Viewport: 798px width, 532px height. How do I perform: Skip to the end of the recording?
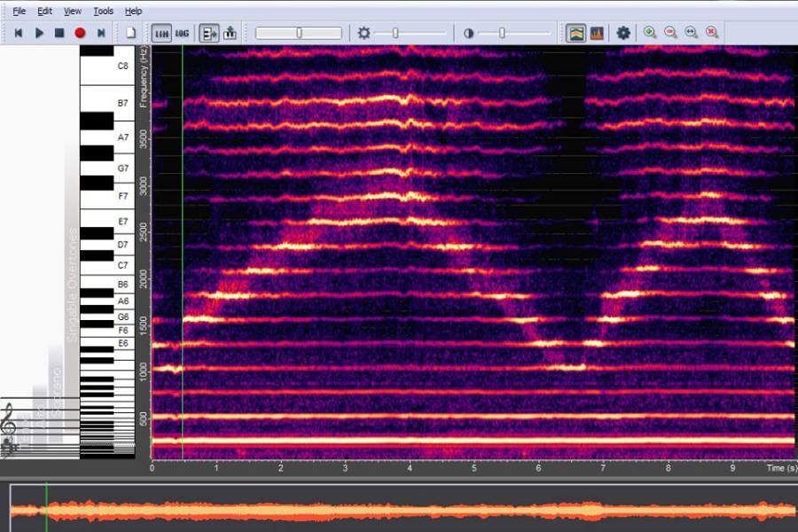[101, 33]
